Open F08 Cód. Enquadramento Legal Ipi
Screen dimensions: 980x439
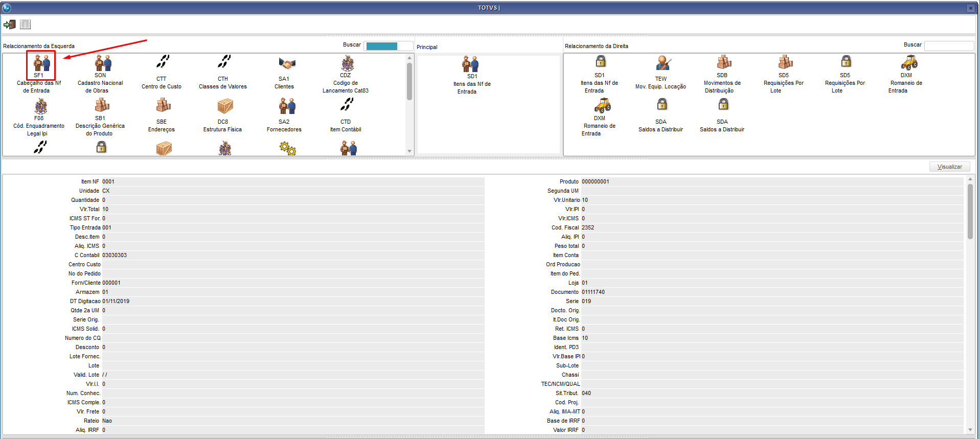[x=41, y=107]
